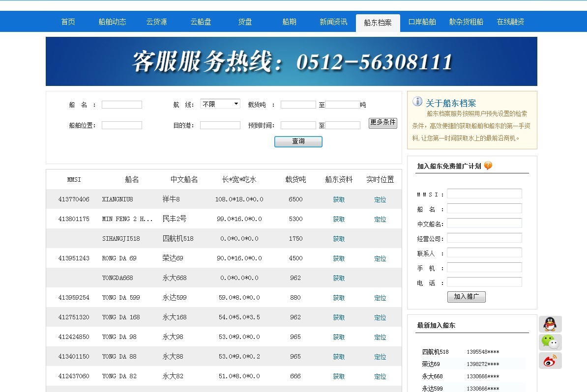Click 定位 for YONG DA 168 row
587x392 pixels.
[x=380, y=317]
